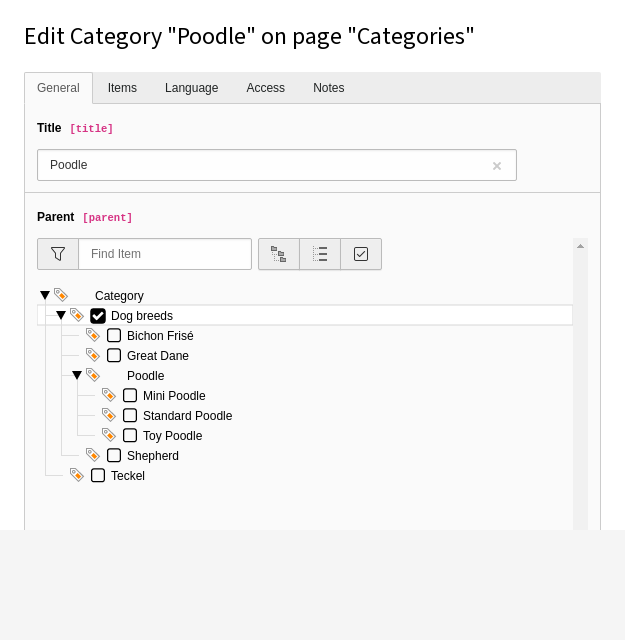Screen dimensions: 625x640
Task: Click the tag icon next to Teckel
Action: 77,476
